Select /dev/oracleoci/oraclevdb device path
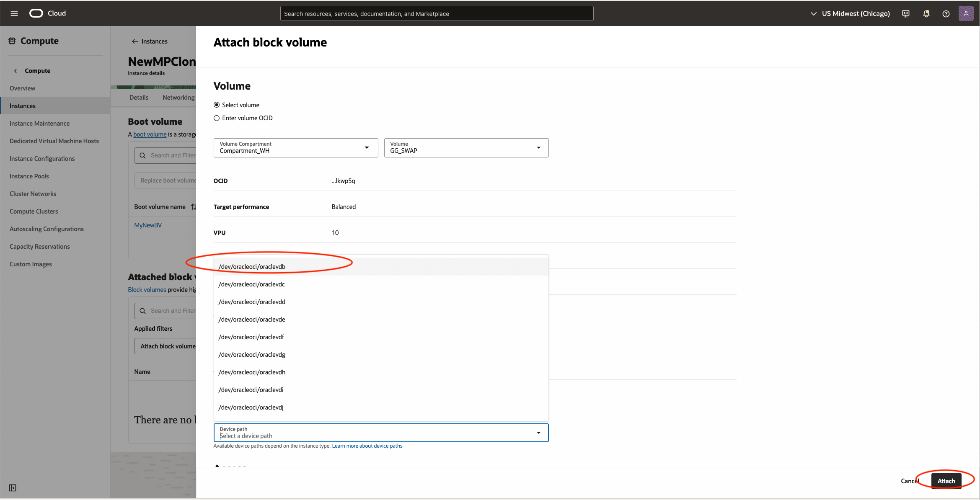Viewport: 980px width, 500px height. point(252,267)
